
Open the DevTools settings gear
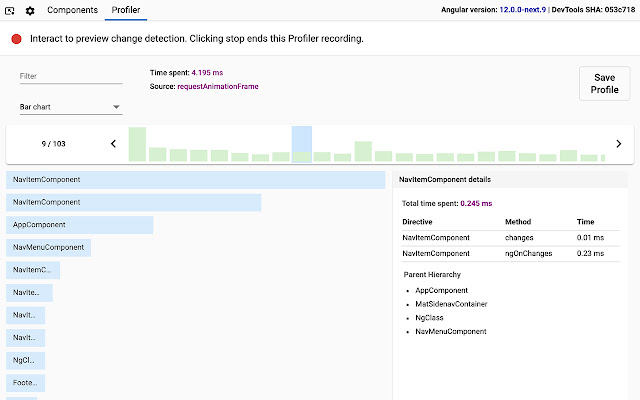pos(30,10)
